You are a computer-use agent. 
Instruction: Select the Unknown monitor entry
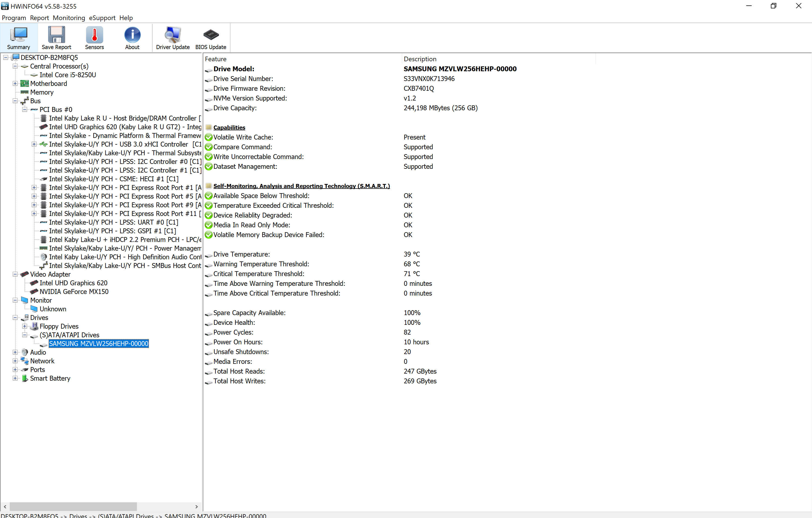coord(53,309)
